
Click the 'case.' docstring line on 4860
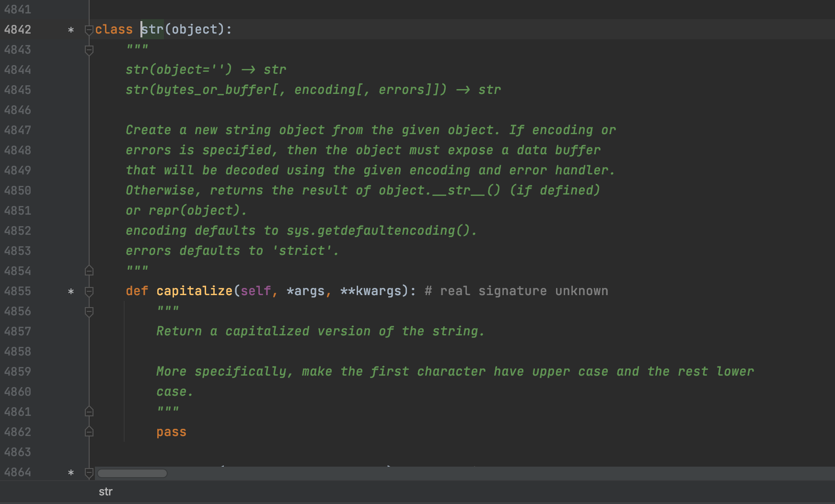tap(175, 391)
